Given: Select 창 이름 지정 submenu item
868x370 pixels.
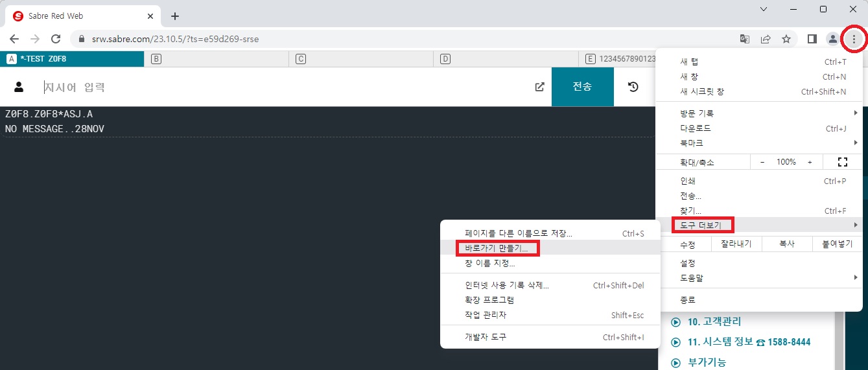Looking at the screenshot, I should [x=550, y=263].
